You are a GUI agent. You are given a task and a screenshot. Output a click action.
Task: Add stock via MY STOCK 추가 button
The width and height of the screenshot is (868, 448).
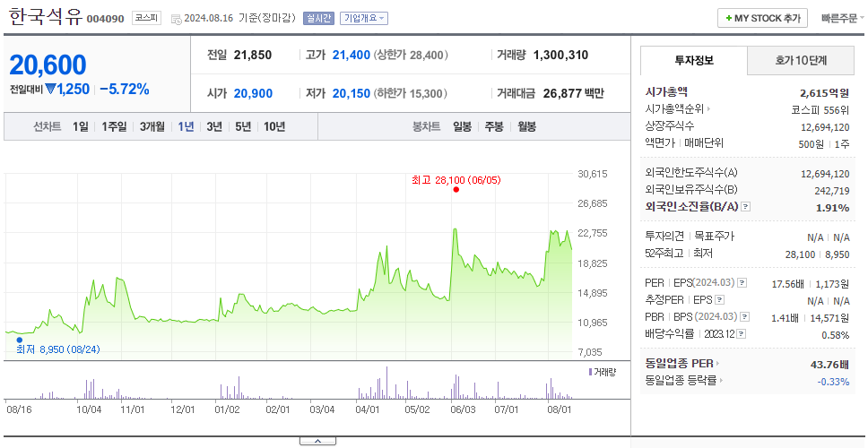click(x=762, y=18)
